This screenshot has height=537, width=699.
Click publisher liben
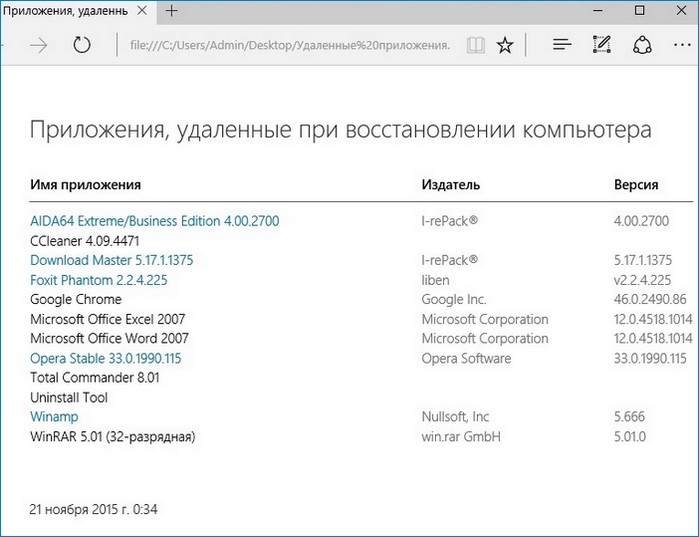(x=435, y=280)
